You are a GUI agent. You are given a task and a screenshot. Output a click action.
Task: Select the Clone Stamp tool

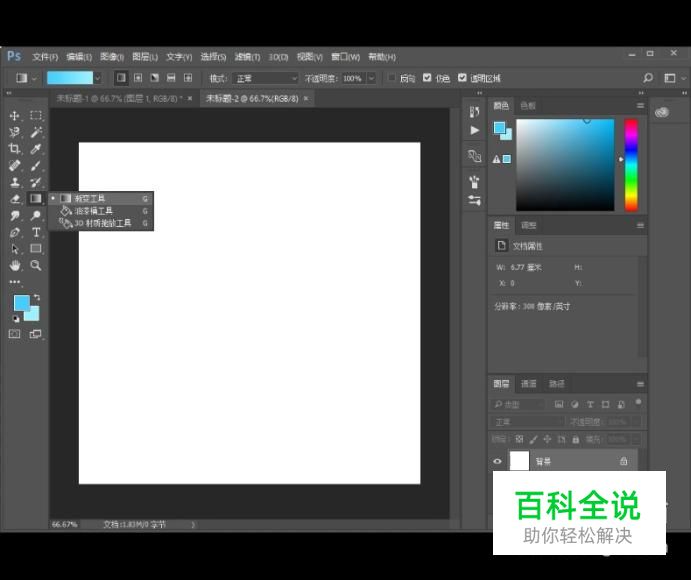(14, 182)
